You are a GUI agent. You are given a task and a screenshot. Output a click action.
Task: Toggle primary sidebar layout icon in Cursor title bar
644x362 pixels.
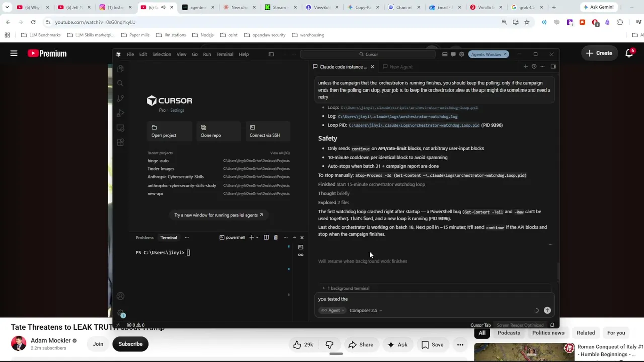(271, 54)
